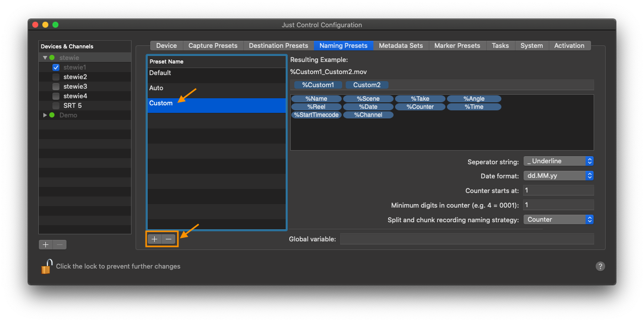644x322 pixels.
Task: Add a new naming preset with plus
Action: point(155,239)
